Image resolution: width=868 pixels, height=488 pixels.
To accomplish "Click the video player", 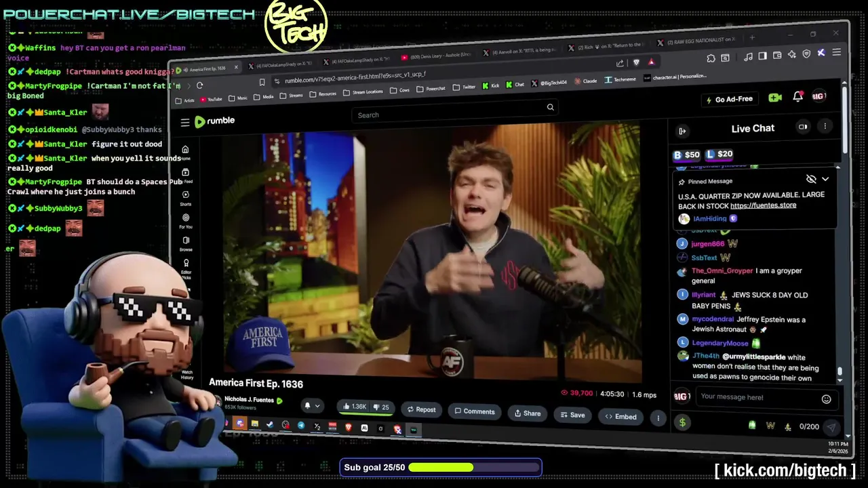I will [x=433, y=254].
